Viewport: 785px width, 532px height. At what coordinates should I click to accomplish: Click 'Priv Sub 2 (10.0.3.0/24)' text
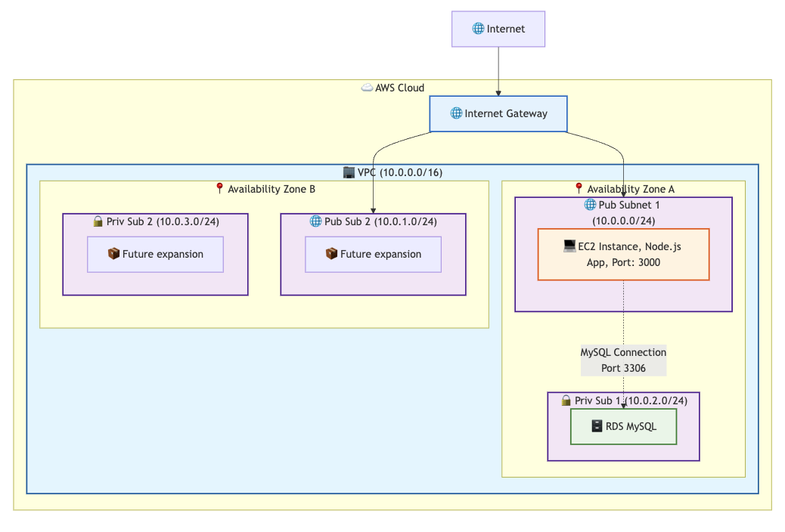[x=163, y=221]
